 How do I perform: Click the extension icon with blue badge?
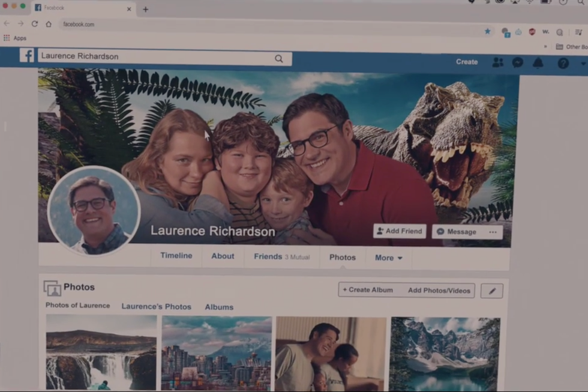pyautogui.click(x=505, y=32)
